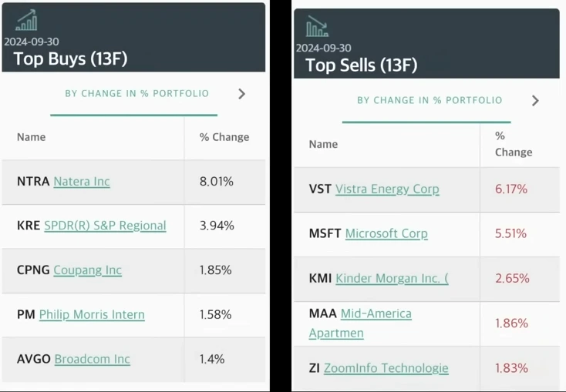This screenshot has width=566, height=392.
Task: Open Mid-America Apartmen link
Action: tap(360, 323)
